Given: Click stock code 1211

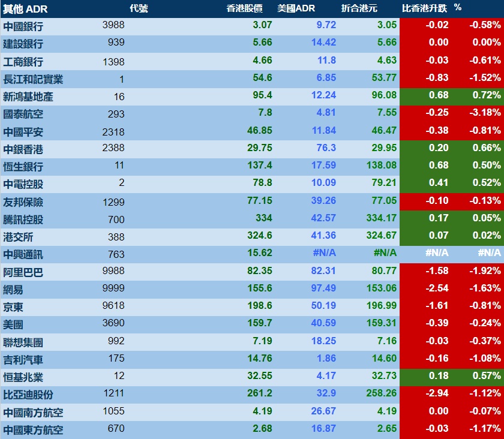Looking at the screenshot, I should [113, 393].
